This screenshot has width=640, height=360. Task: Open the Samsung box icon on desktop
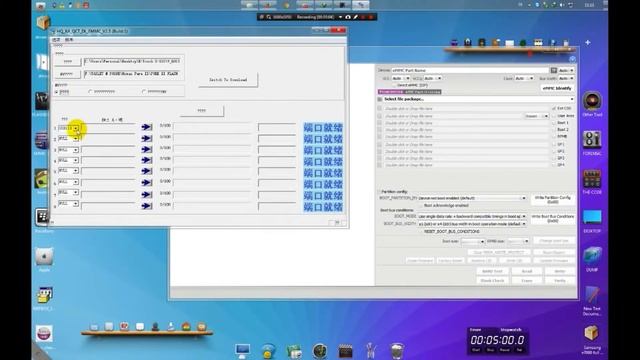pyautogui.click(x=592, y=334)
